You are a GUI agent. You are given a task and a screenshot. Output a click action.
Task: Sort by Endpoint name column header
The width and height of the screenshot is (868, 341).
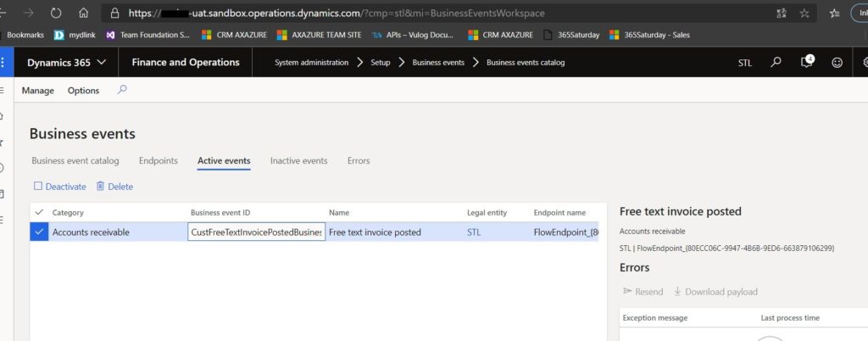(x=559, y=213)
